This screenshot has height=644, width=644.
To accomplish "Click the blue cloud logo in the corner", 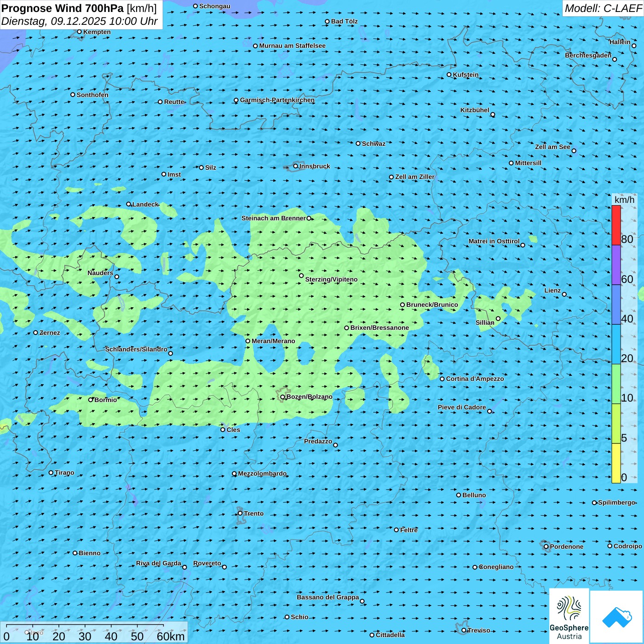I will [x=616, y=617].
